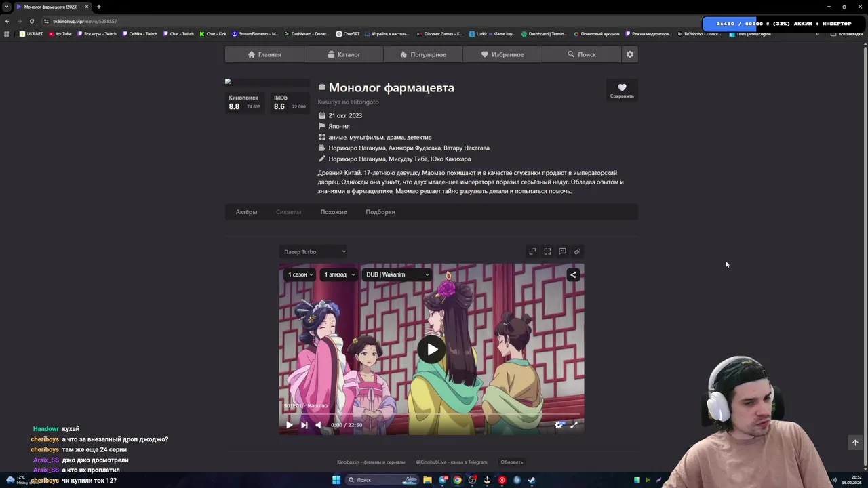Click genre link аниме
The width and height of the screenshot is (868, 488).
point(337,137)
